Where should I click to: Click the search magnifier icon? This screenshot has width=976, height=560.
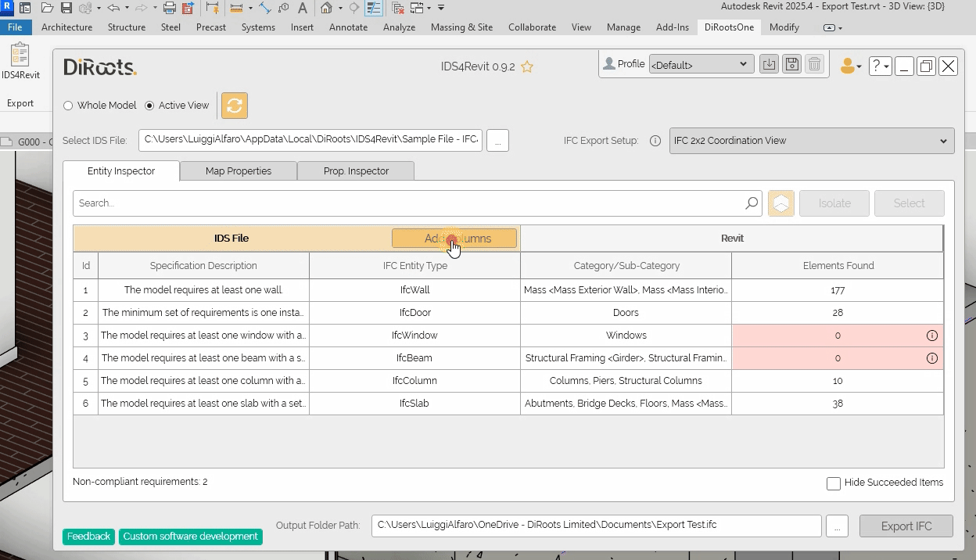(752, 203)
